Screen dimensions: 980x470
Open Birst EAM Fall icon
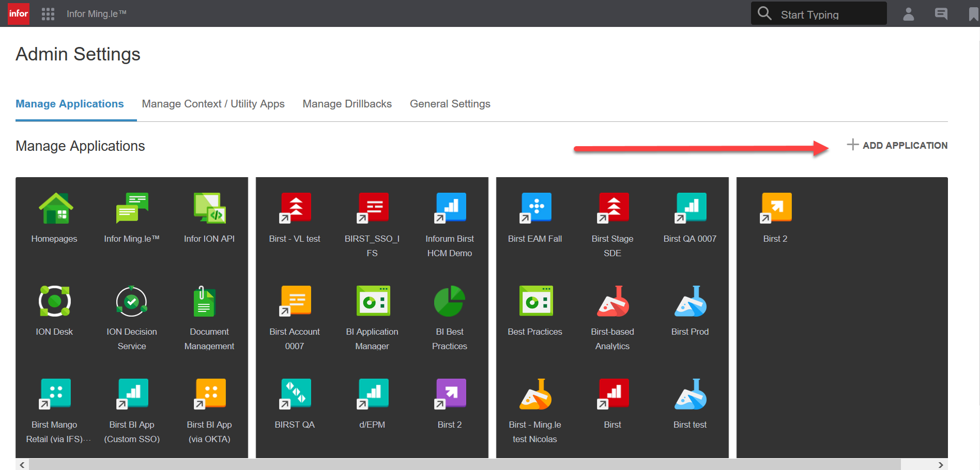[x=535, y=208]
